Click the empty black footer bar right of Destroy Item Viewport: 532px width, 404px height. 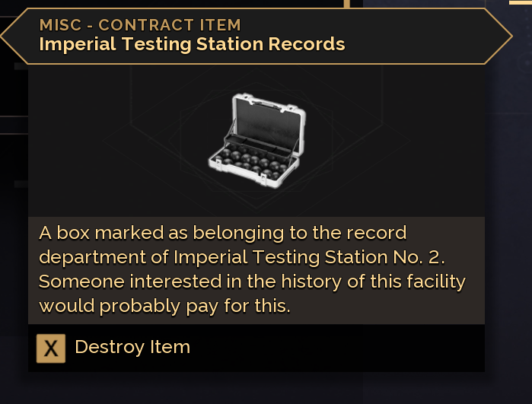pyautogui.click(x=342, y=348)
